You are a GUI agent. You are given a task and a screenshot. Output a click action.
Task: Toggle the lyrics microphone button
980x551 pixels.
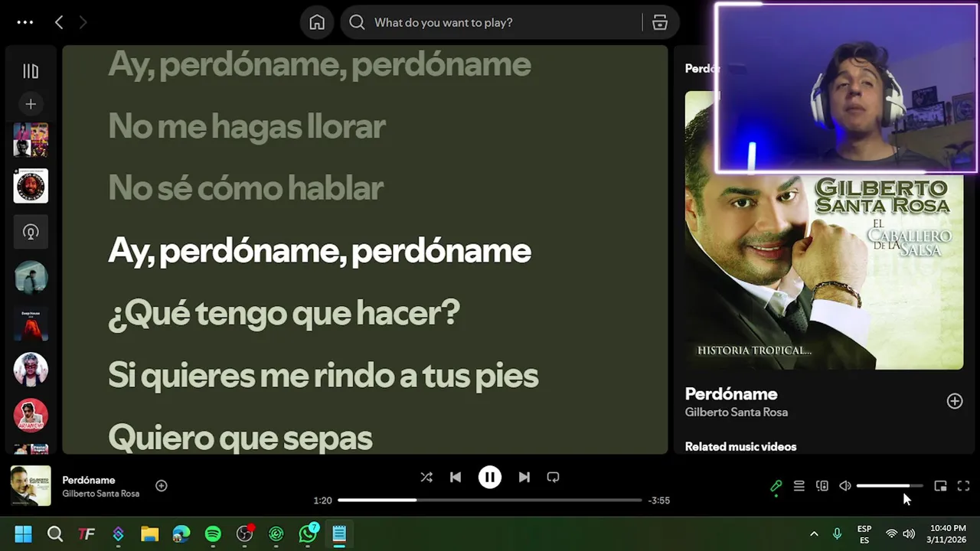776,486
